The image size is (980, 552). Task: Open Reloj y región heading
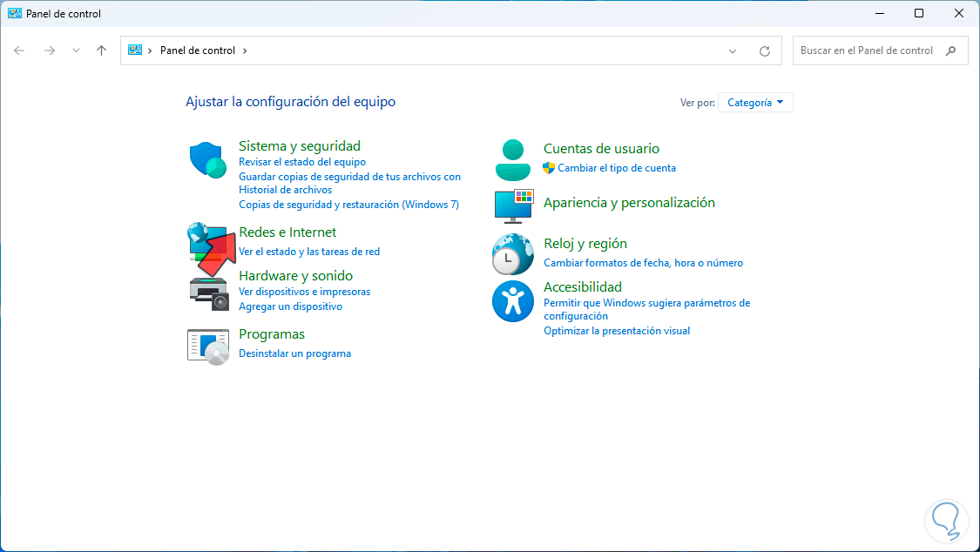[x=585, y=244]
